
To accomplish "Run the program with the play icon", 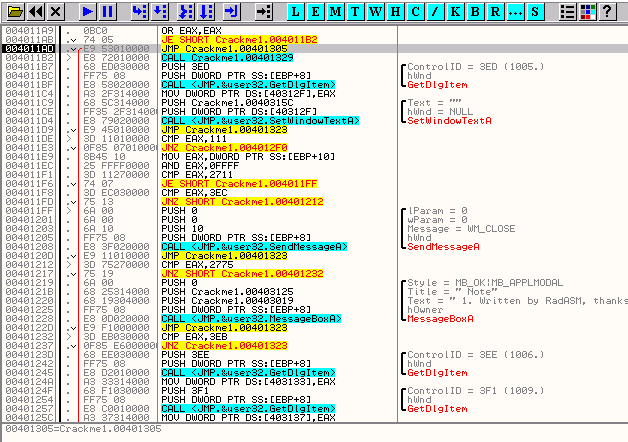I will point(88,11).
